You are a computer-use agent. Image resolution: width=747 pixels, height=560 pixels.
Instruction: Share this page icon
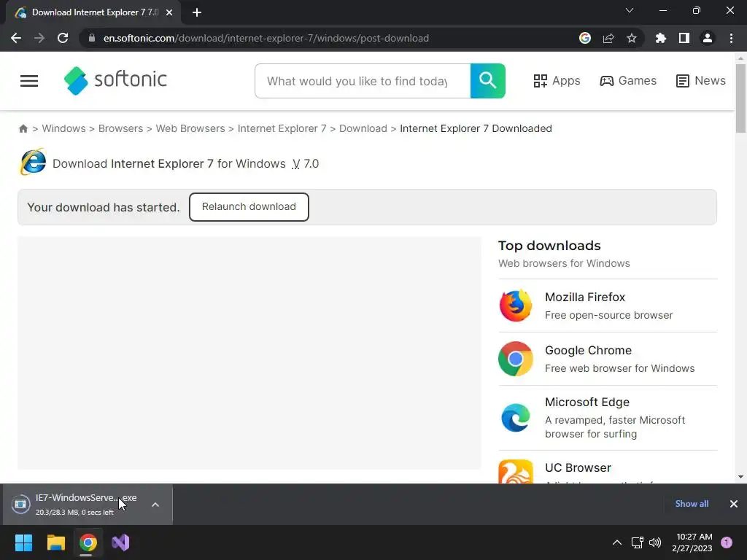pyautogui.click(x=608, y=38)
